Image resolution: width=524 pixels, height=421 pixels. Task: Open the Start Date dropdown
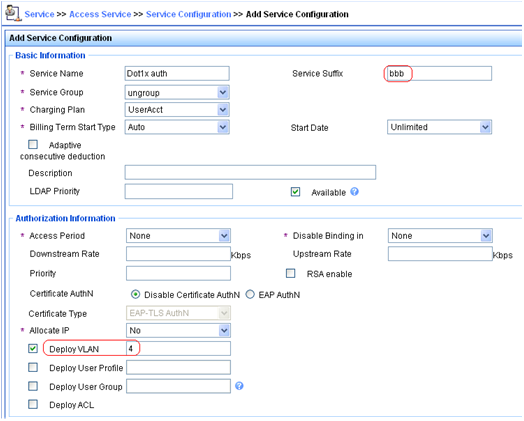439,127
